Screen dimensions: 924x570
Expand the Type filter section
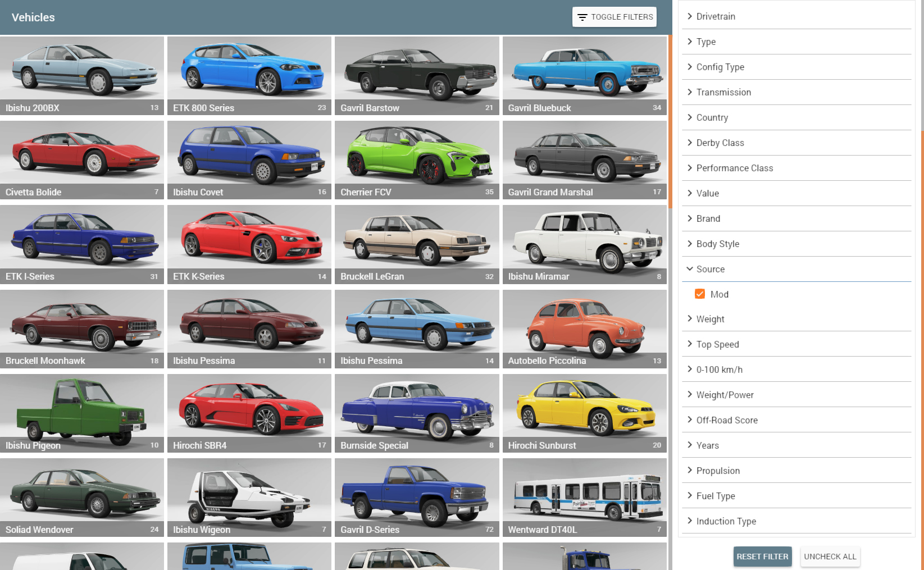tap(796, 42)
